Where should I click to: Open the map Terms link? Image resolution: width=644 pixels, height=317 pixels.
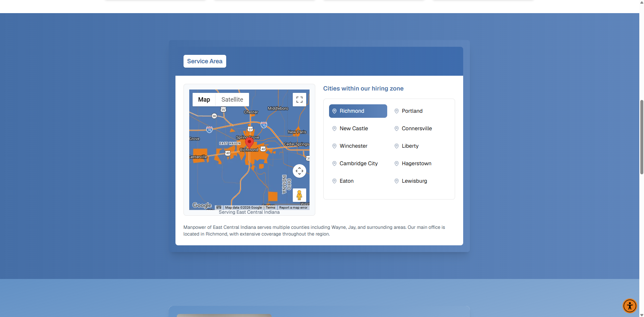[x=271, y=208]
